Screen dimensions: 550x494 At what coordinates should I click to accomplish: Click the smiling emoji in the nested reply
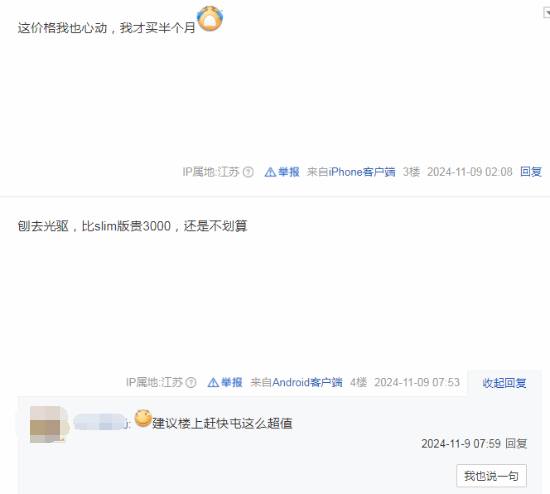(143, 418)
